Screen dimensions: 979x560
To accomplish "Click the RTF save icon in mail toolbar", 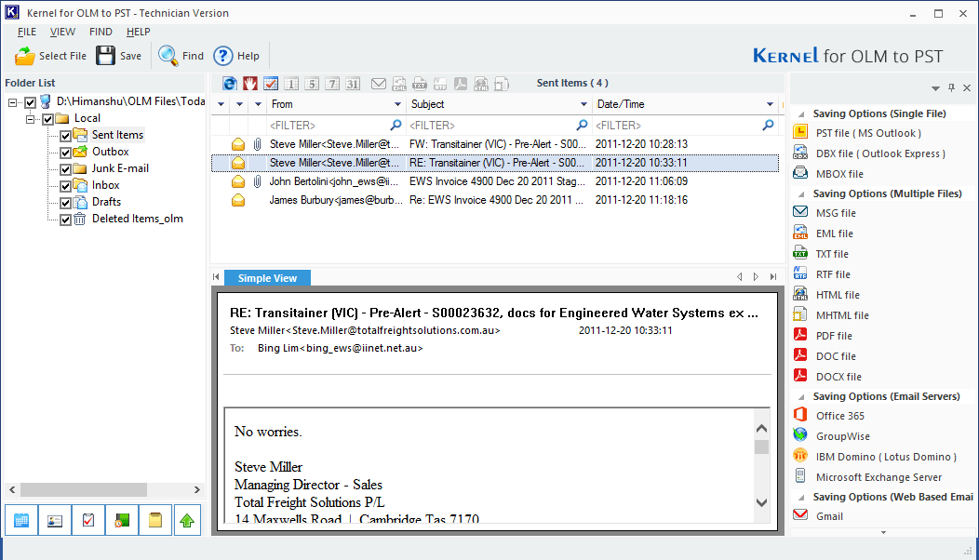I will pos(440,84).
